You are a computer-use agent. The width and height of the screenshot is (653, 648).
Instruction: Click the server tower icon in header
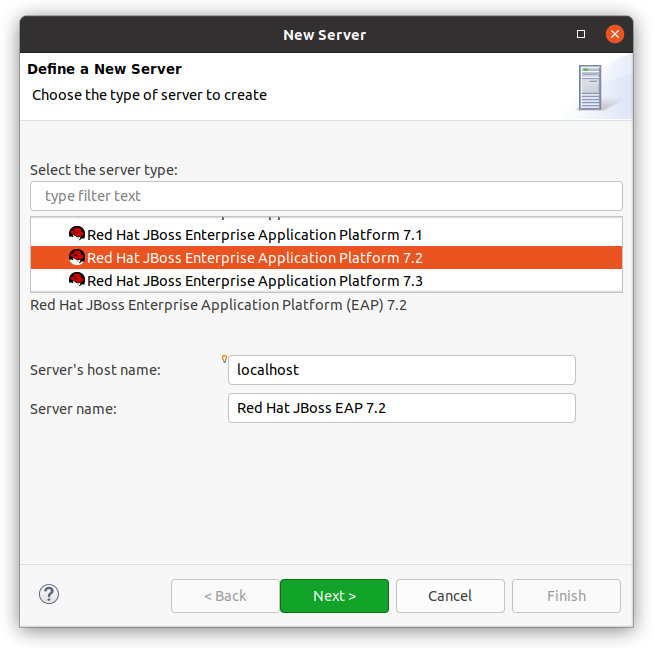tap(590, 87)
